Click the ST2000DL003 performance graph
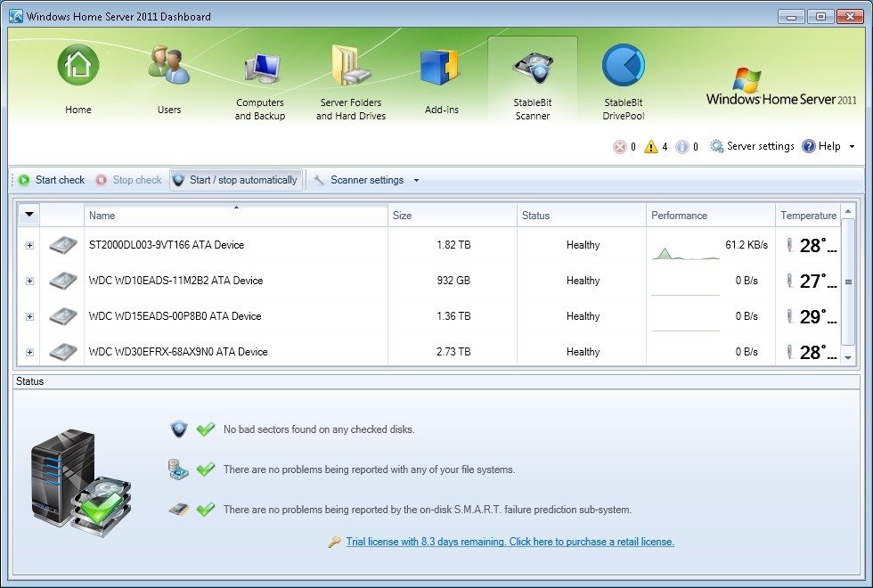The width and height of the screenshot is (873, 588). 685,253
